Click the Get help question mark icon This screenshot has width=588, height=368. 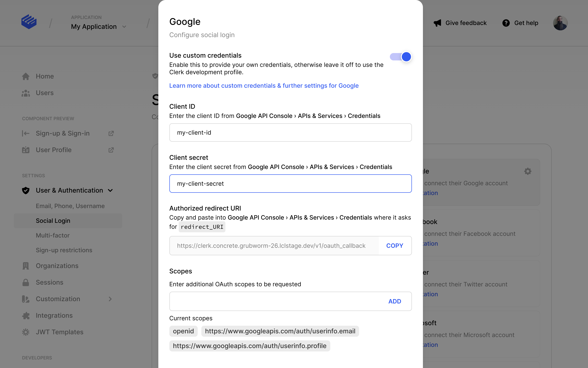coord(506,23)
